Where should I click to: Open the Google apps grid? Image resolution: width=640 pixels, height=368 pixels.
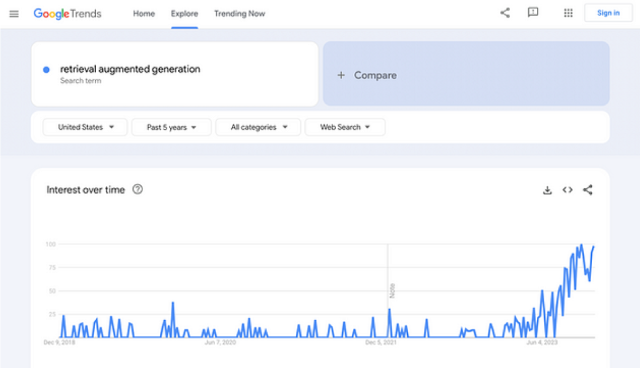click(568, 13)
